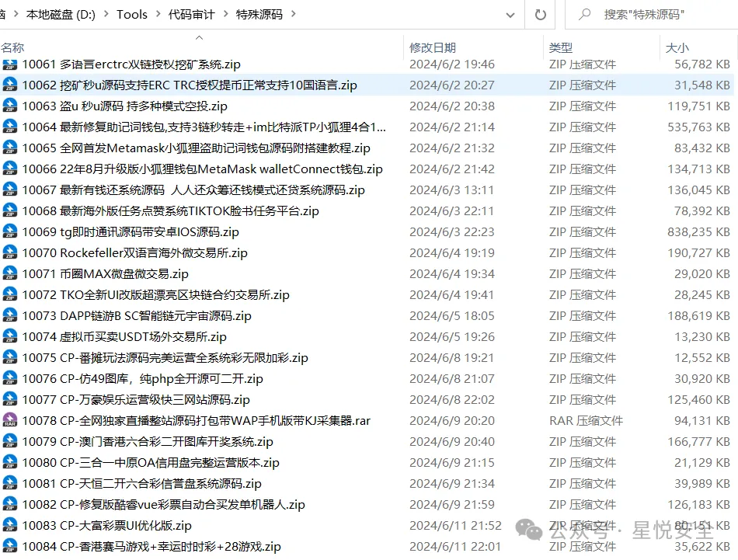This screenshot has height=560, width=738.
Task: Sort by 类型 column header
Action: [x=561, y=47]
